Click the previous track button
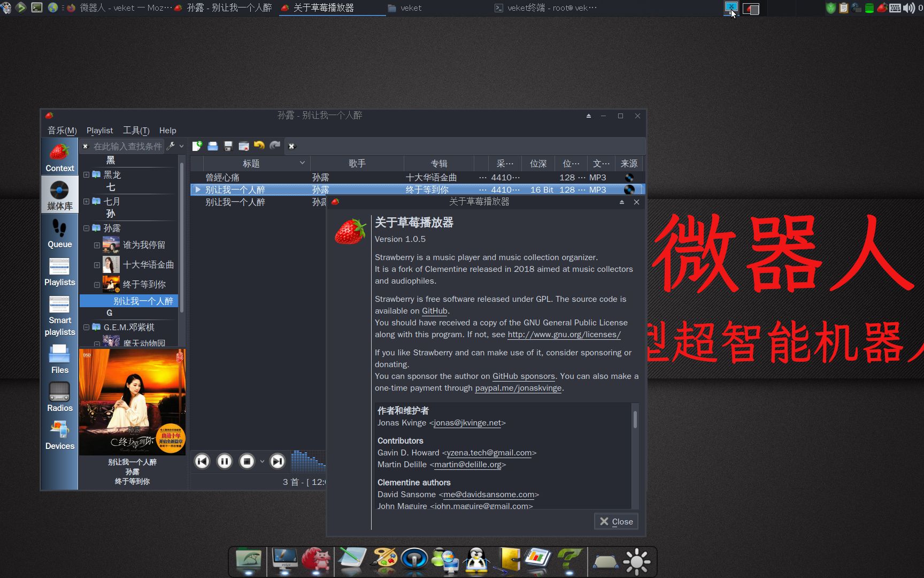Image resolution: width=924 pixels, height=578 pixels. tap(202, 461)
